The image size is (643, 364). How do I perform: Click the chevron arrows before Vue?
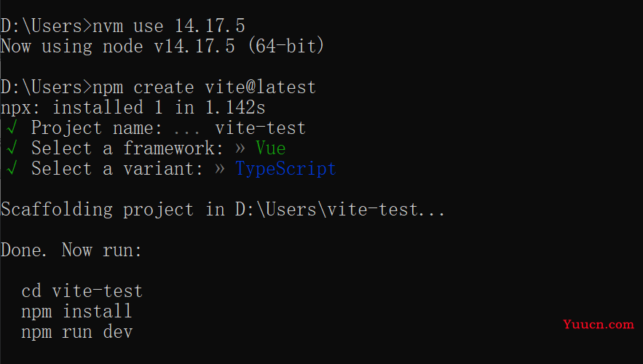click(x=240, y=149)
